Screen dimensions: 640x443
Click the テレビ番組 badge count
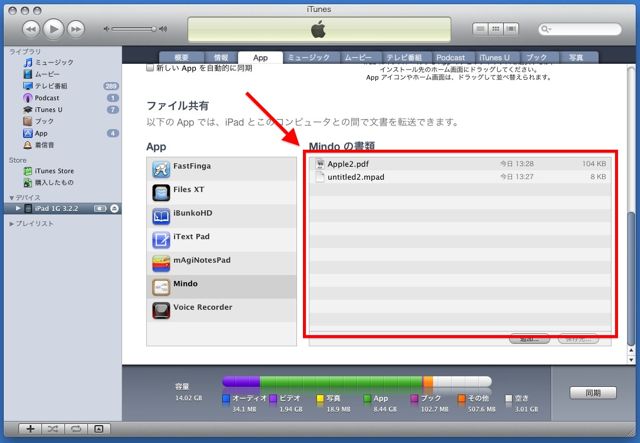pyautogui.click(x=111, y=86)
